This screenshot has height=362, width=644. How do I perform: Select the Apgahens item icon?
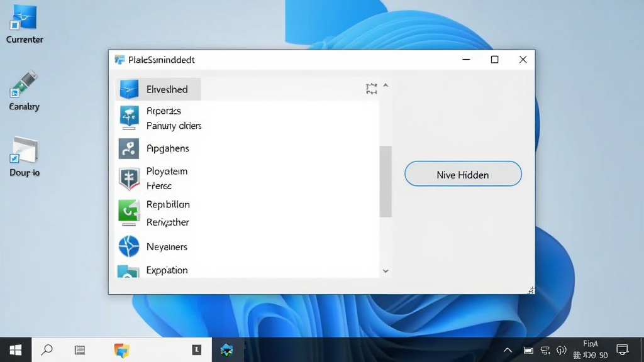pos(129,148)
